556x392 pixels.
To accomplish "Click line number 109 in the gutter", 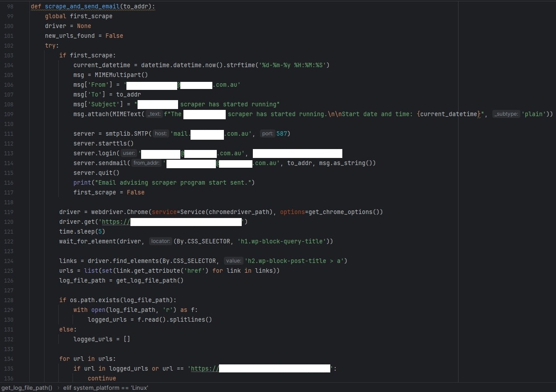I will point(8,114).
